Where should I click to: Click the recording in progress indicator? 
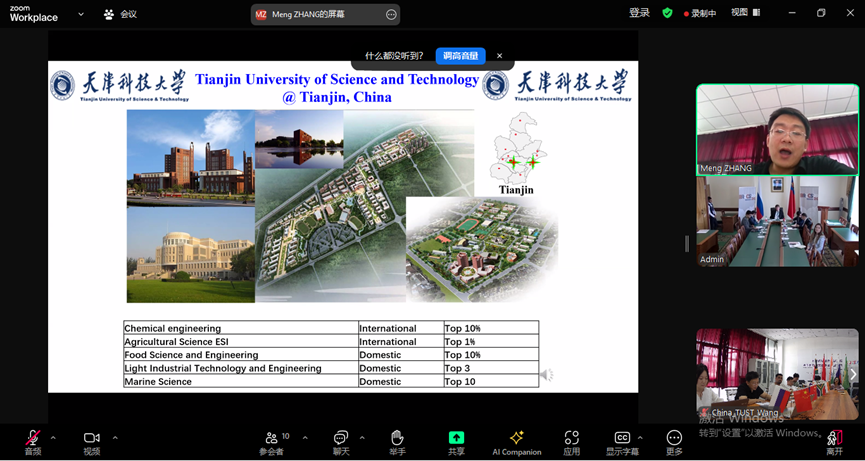(700, 13)
